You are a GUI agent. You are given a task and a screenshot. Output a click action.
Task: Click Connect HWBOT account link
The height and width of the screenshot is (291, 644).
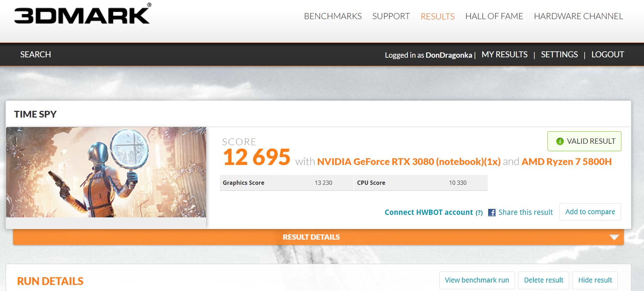point(428,212)
